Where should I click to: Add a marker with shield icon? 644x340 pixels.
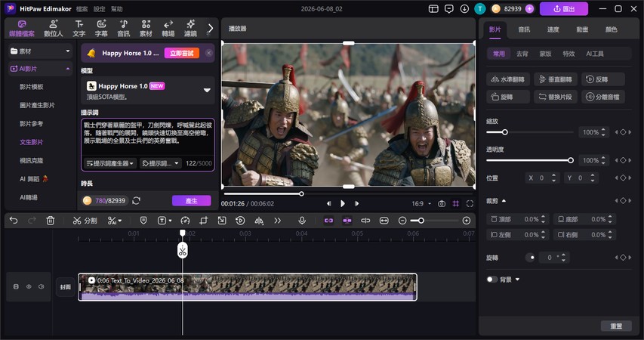(x=143, y=221)
